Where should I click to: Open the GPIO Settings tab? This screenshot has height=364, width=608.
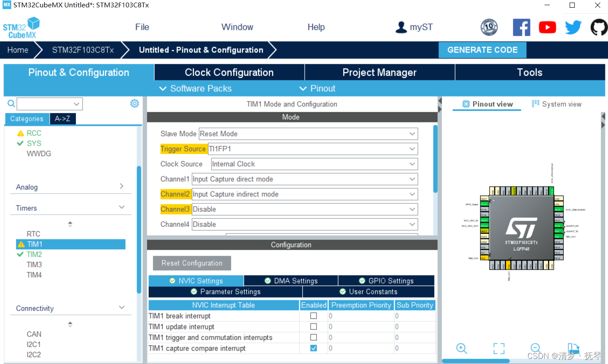[386, 281]
